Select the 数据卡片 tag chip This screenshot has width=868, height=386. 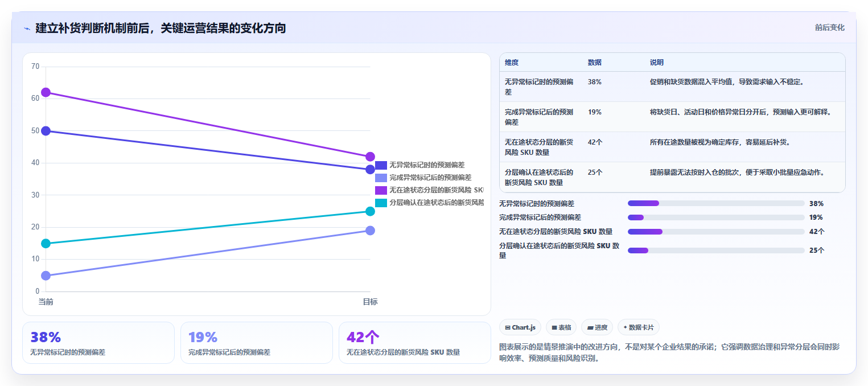click(639, 327)
